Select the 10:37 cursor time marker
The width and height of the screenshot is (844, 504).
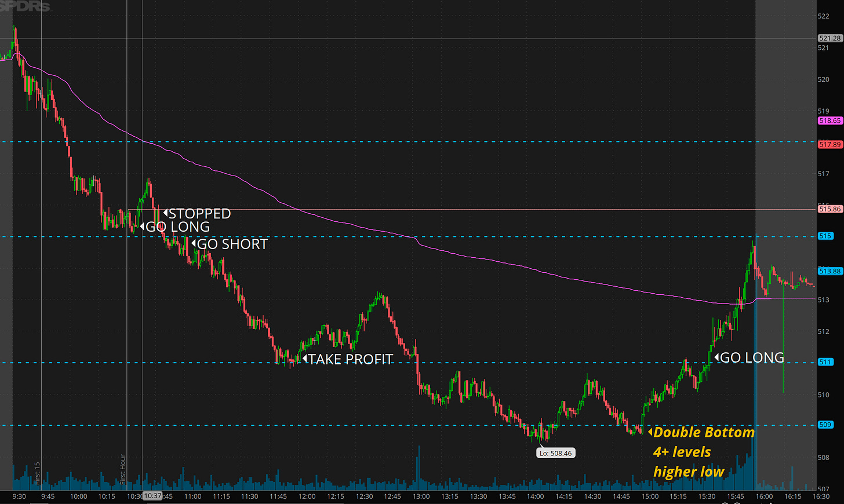(x=152, y=496)
